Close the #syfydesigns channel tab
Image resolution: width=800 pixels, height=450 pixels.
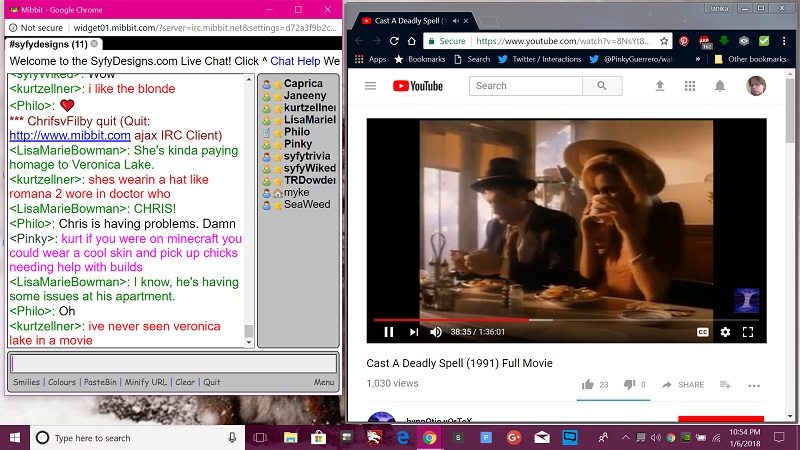94,44
